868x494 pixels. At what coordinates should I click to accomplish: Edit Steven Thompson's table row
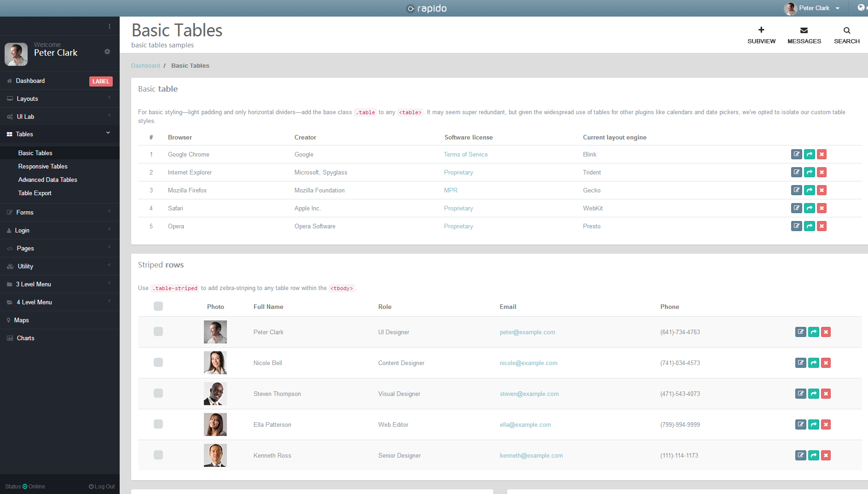[x=800, y=394]
